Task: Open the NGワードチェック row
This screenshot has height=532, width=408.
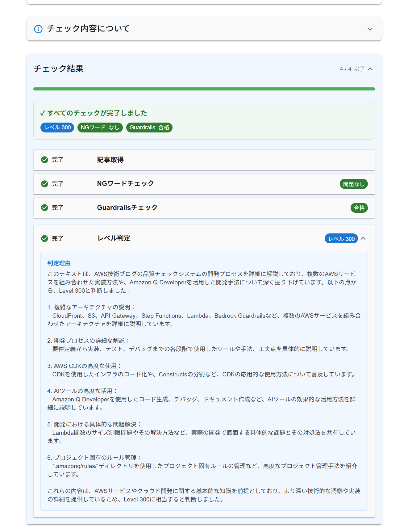Action: [204, 184]
